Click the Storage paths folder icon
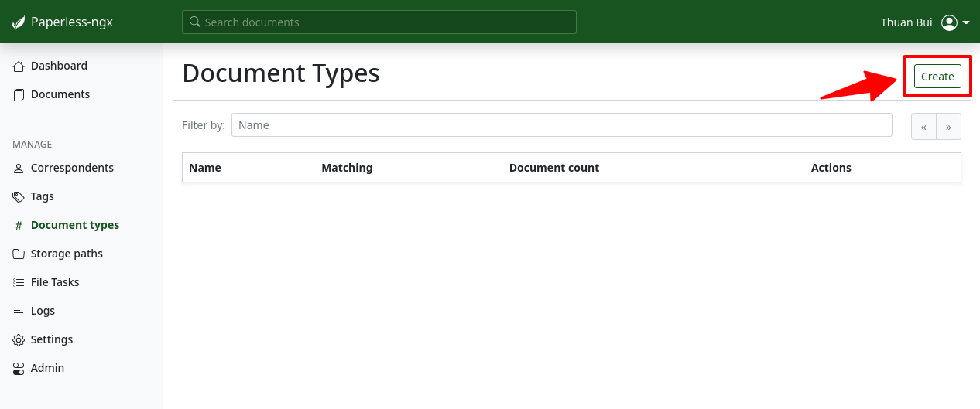 [19, 254]
